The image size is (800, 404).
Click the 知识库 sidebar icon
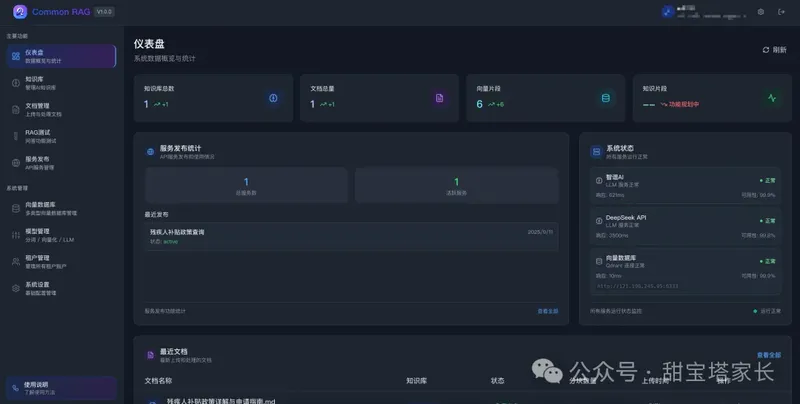tap(16, 83)
